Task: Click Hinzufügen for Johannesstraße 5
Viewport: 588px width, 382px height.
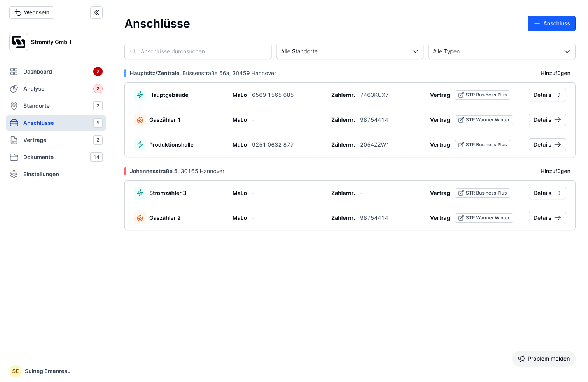Action: click(x=555, y=171)
